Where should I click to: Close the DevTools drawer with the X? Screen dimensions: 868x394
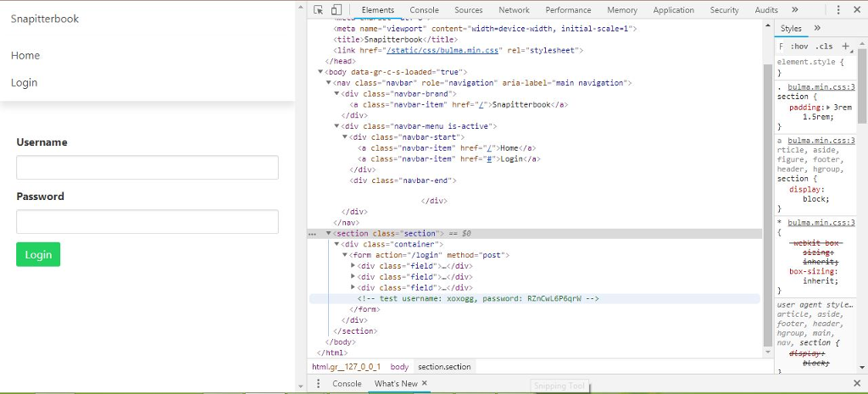tap(857, 384)
